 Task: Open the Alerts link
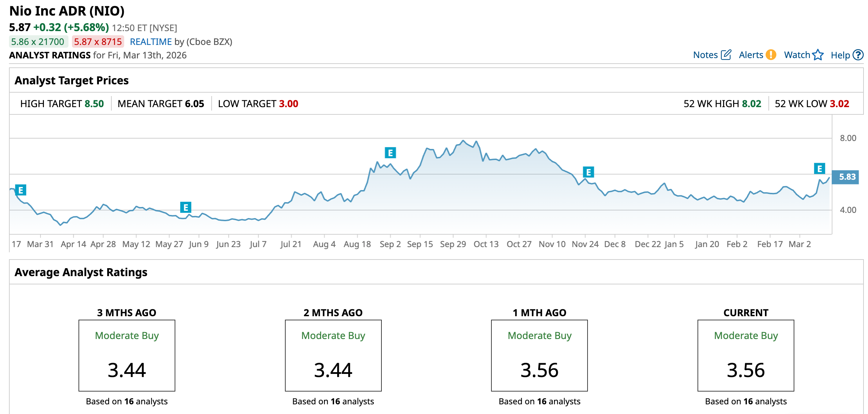751,55
